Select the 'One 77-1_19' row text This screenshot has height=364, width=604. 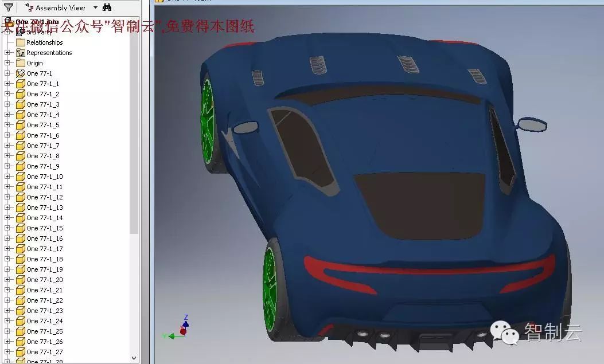pyautogui.click(x=44, y=269)
